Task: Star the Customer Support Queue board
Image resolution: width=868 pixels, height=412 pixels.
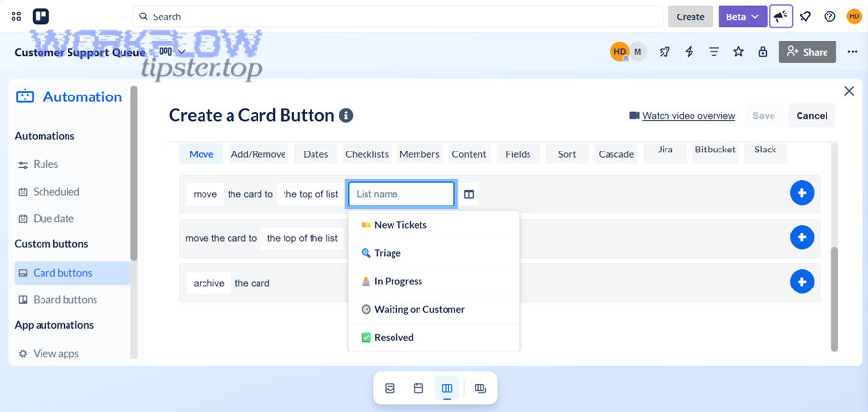Action: pyautogui.click(x=738, y=51)
